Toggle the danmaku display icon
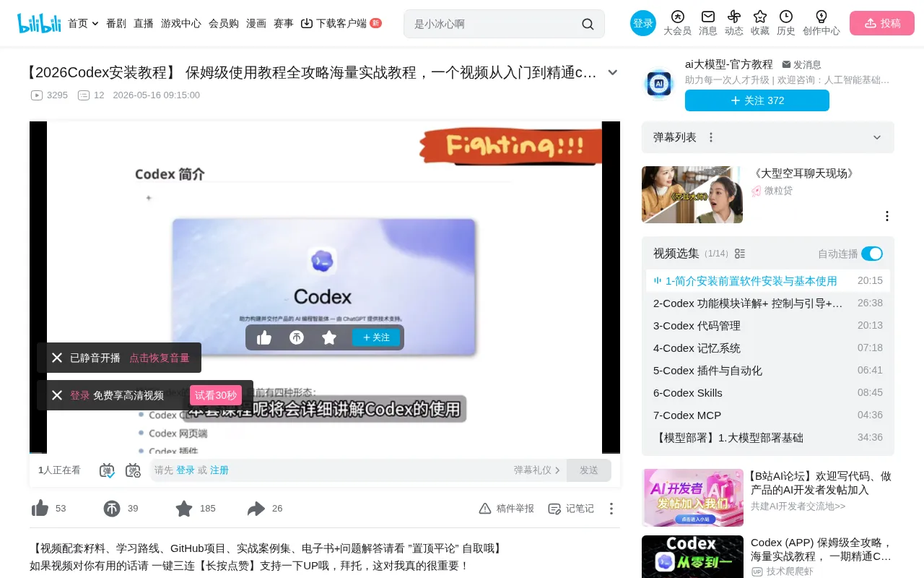This screenshot has height=578, width=924. click(x=107, y=470)
